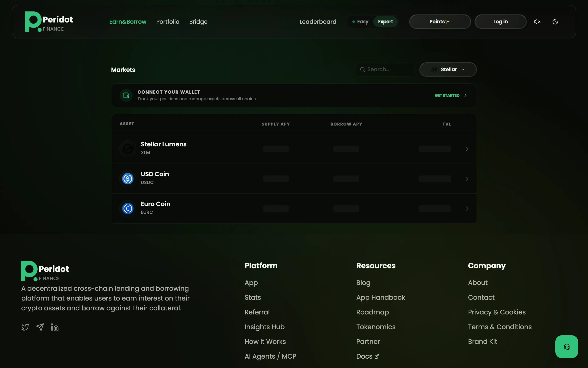The height and width of the screenshot is (368, 588).
Task: Switch theme with the moon icon
Action: [x=555, y=22]
